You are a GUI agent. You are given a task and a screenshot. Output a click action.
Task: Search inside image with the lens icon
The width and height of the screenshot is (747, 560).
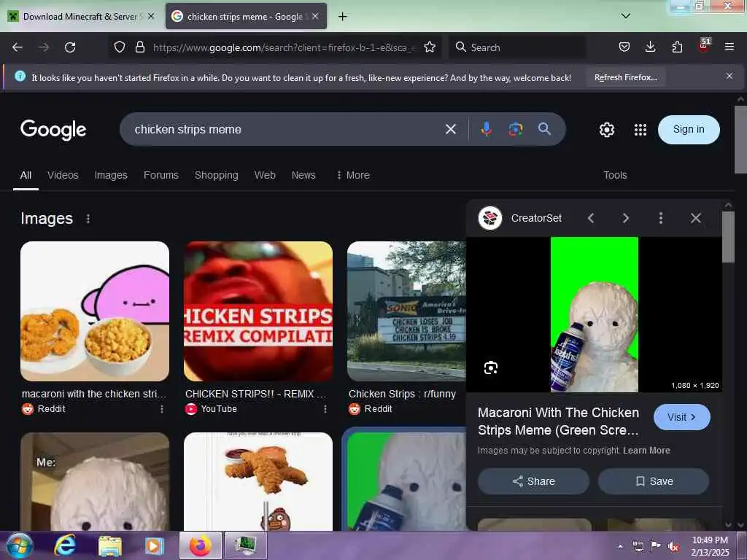click(x=491, y=367)
